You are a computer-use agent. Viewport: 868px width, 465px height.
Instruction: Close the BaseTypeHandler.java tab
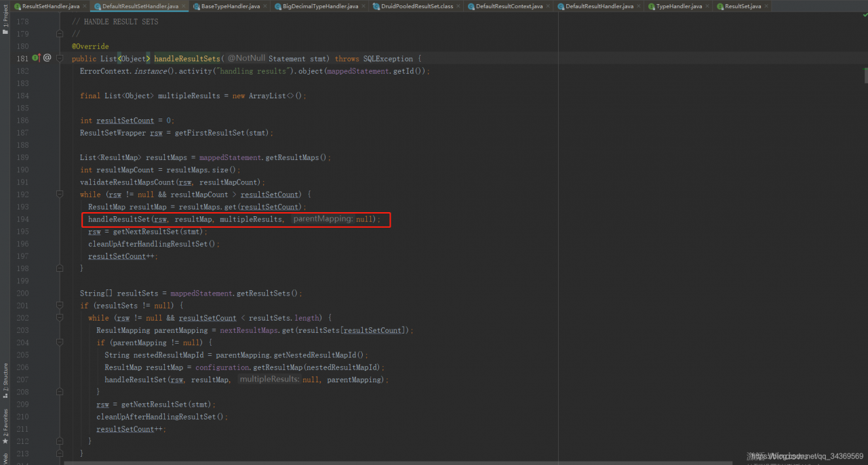coord(266,6)
